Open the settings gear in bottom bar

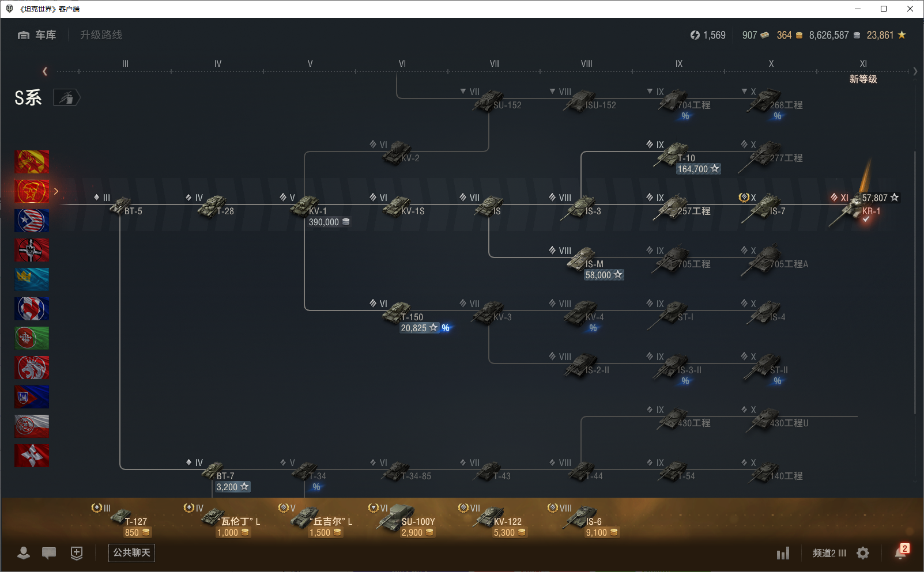click(863, 553)
